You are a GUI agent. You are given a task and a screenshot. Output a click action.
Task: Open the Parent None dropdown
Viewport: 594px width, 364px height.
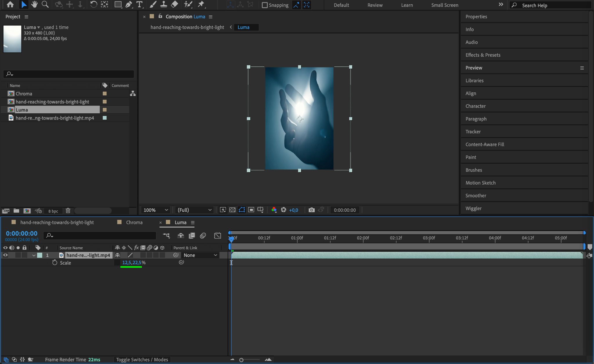[200, 255]
